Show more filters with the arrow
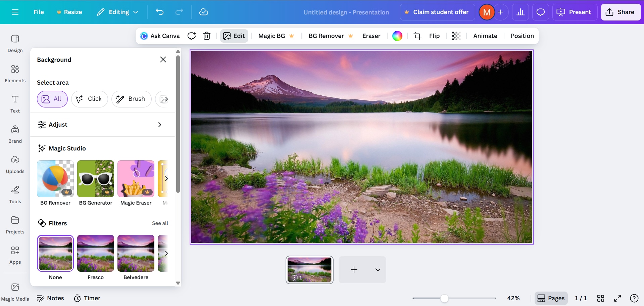Screen dimensions: 644x306 tap(166, 253)
